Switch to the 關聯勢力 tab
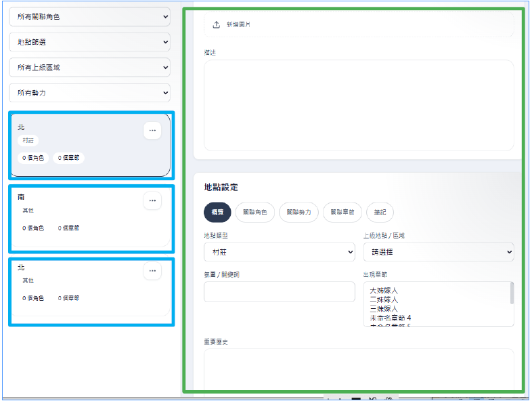532x401 pixels. [x=298, y=212]
